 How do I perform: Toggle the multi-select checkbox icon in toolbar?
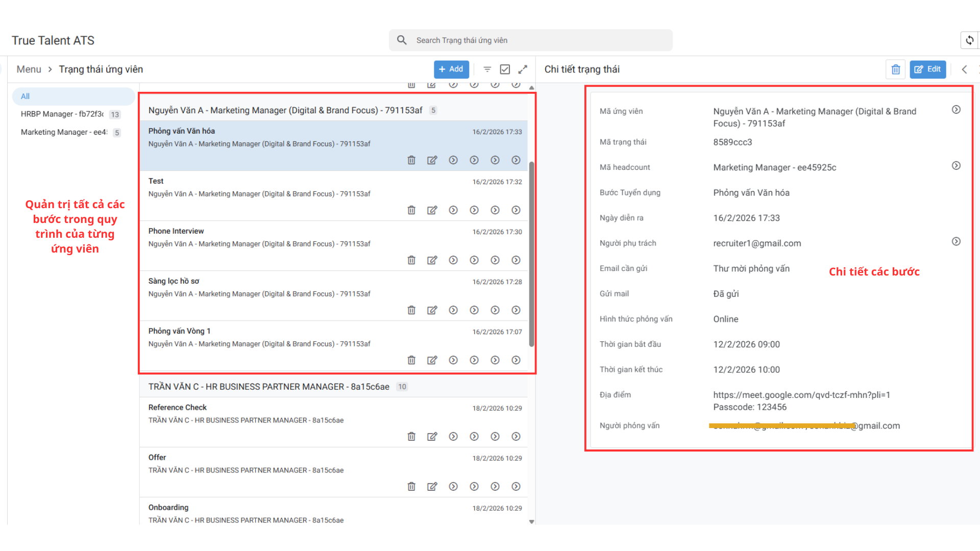(505, 69)
